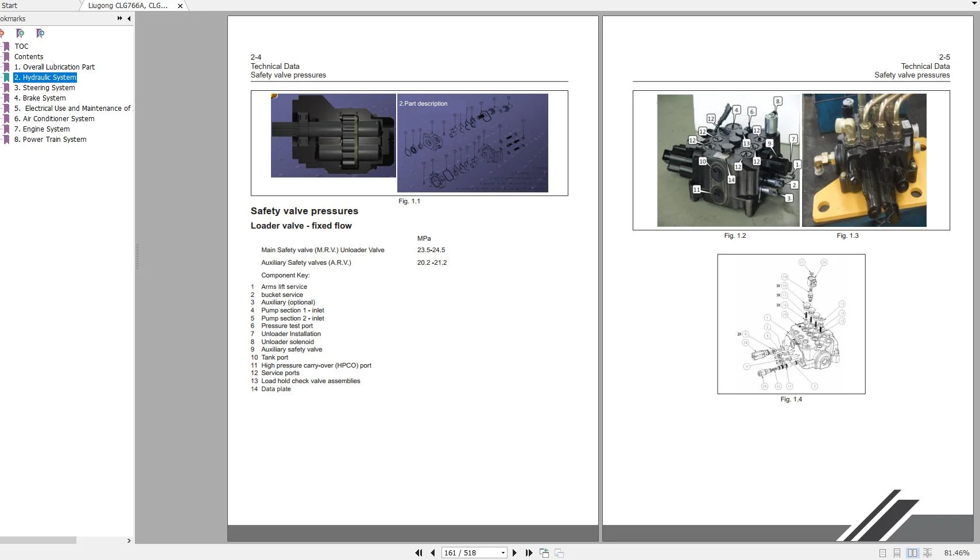
Task: Click the add bookmark icon
Action: click(x=20, y=33)
